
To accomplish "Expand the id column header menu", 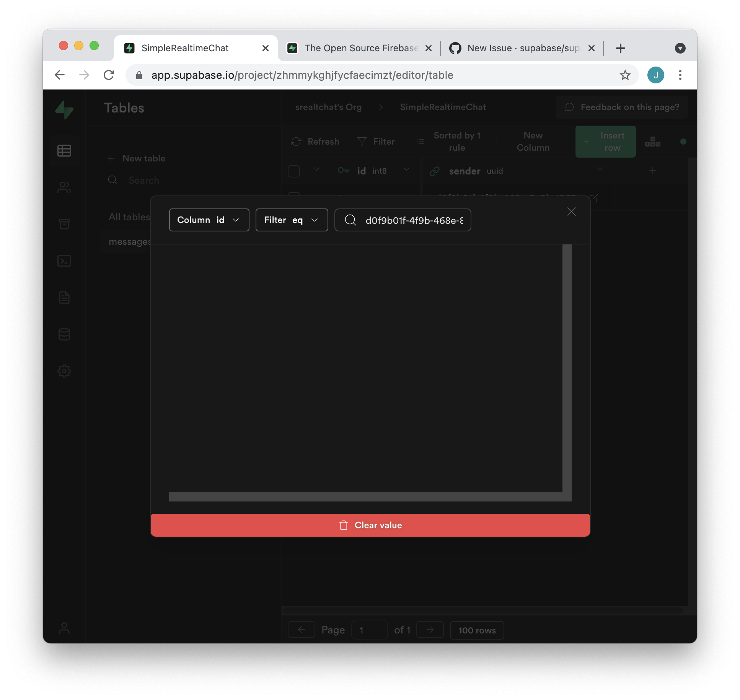I will pyautogui.click(x=406, y=169).
